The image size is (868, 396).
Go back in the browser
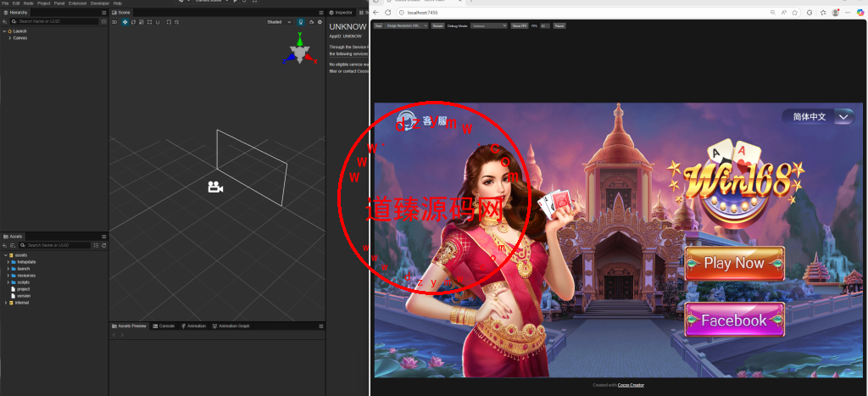376,12
